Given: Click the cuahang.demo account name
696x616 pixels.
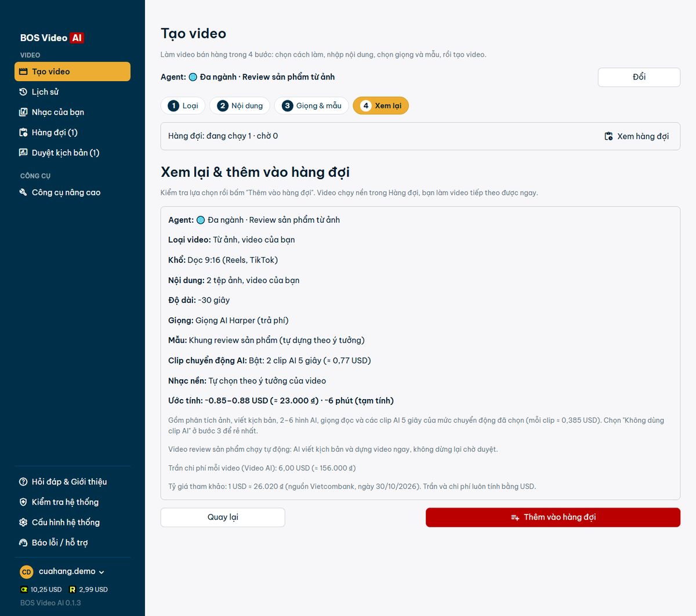Looking at the screenshot, I should pyautogui.click(x=67, y=571).
